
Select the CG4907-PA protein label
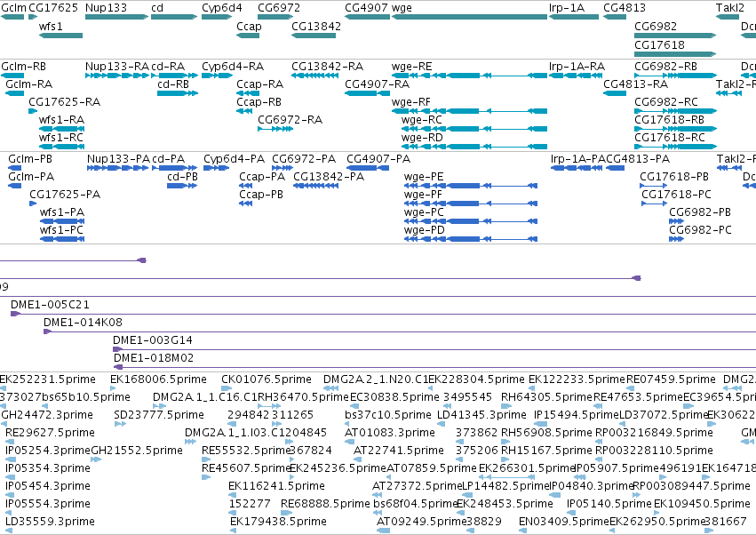click(378, 159)
